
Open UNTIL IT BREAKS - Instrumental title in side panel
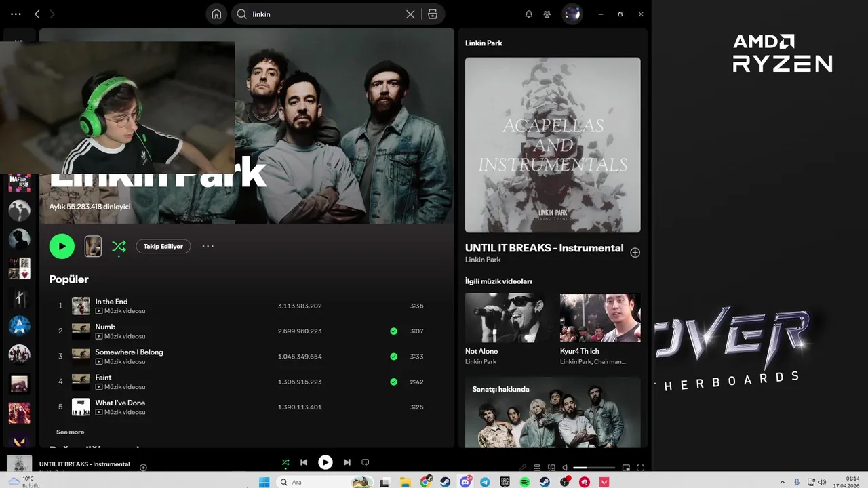click(544, 248)
